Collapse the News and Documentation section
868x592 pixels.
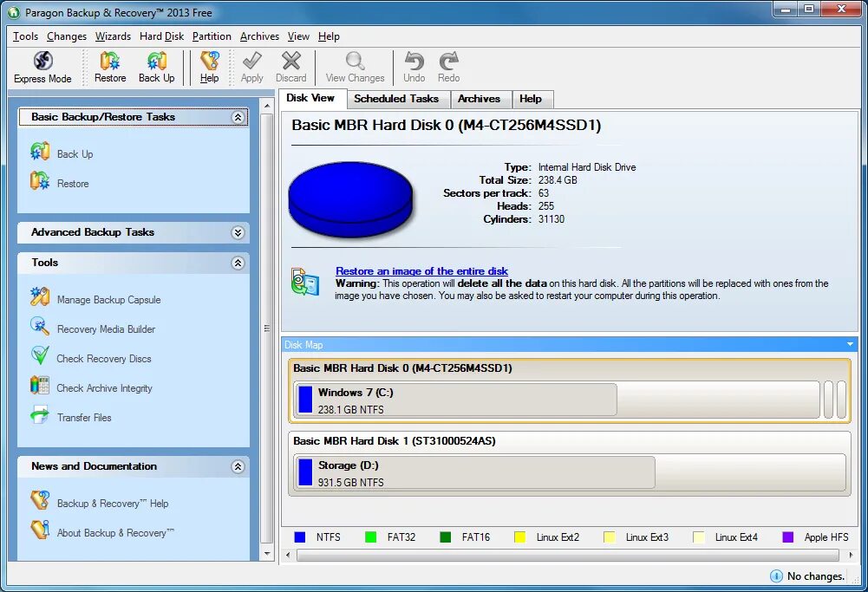tap(238, 466)
